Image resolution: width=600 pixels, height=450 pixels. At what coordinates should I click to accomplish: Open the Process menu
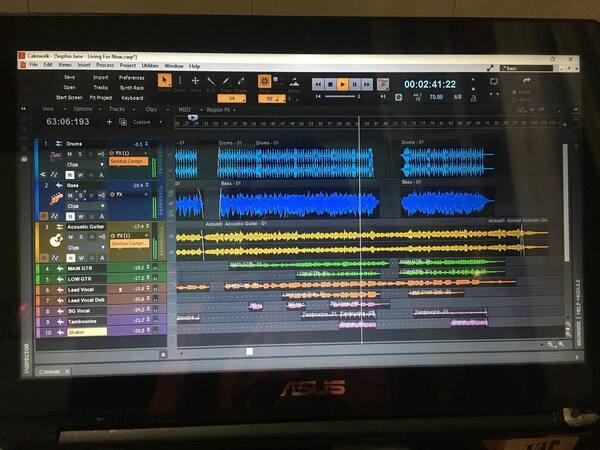coord(105,65)
